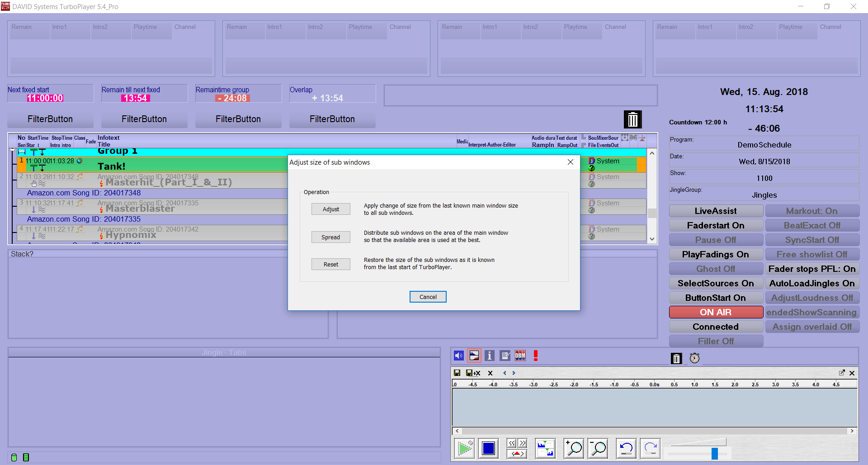Screen dimensions: 868x465
Task: Click the blue volume slider handle
Action: [x=714, y=453]
